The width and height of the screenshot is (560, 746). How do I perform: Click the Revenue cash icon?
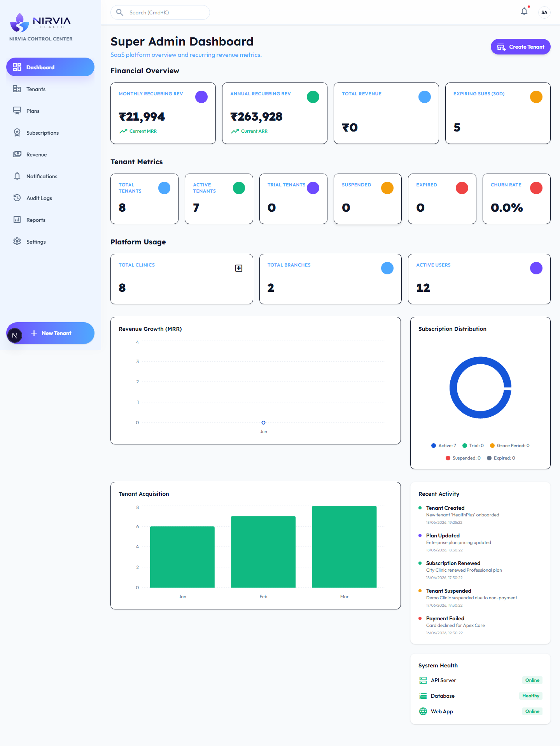(x=17, y=154)
